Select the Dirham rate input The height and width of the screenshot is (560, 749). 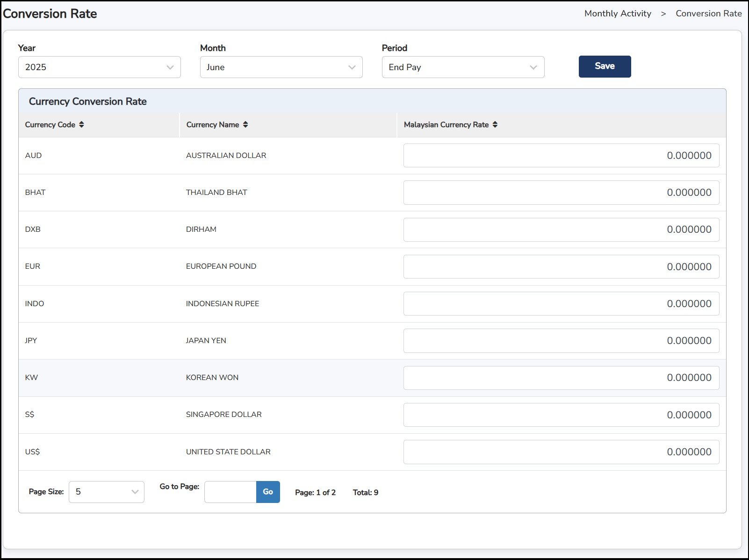tap(561, 230)
